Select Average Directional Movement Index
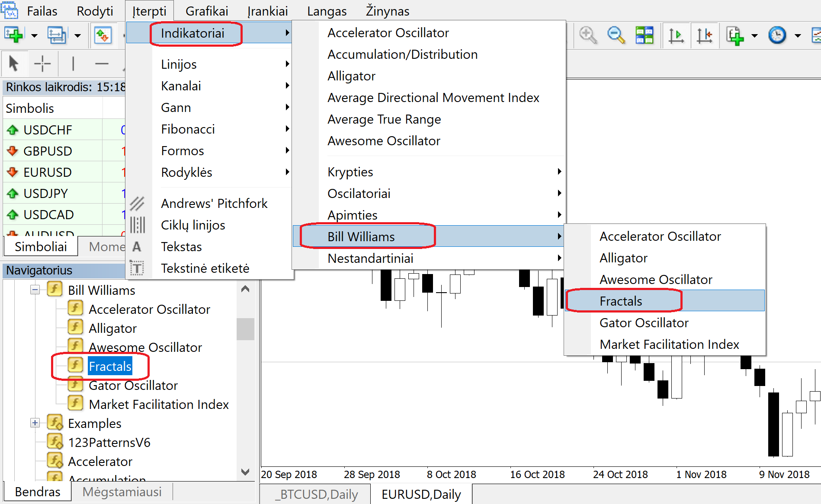This screenshot has height=504, width=821. click(x=428, y=97)
